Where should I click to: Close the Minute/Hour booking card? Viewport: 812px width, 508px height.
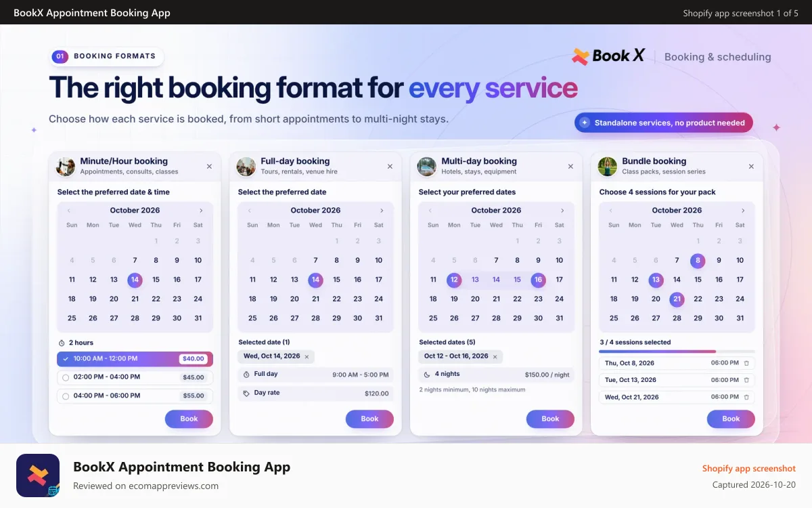(209, 167)
